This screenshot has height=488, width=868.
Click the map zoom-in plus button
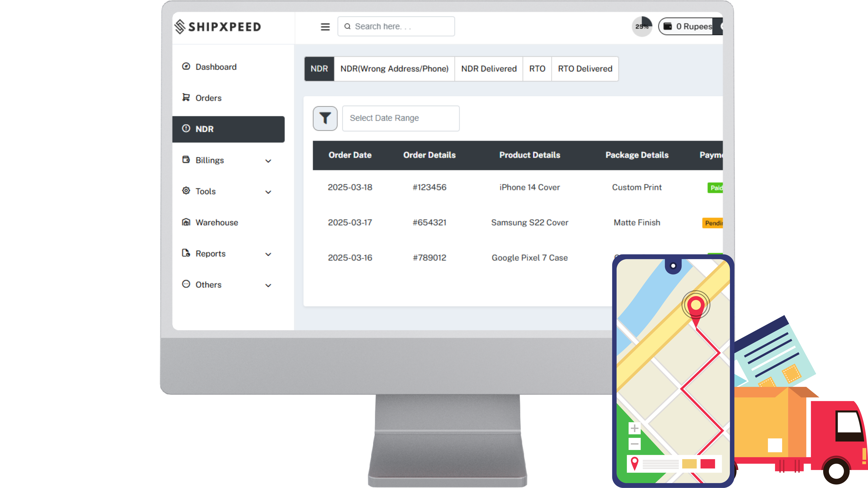635,428
